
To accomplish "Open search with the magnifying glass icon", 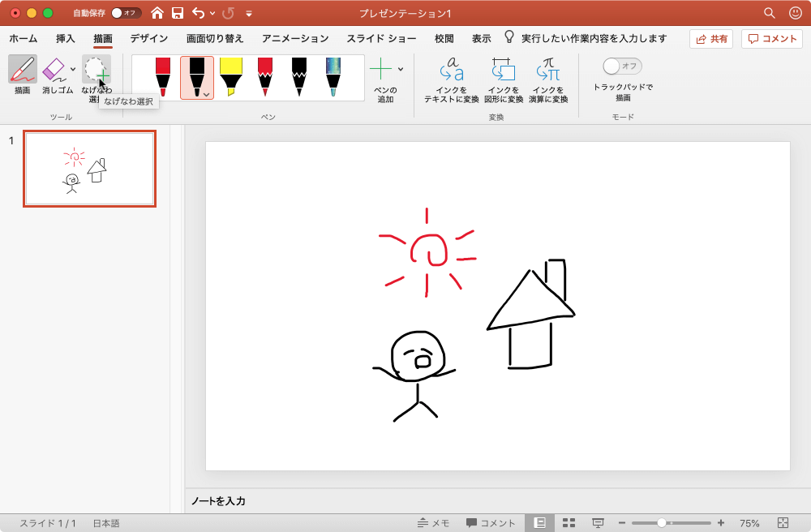I will click(x=768, y=13).
